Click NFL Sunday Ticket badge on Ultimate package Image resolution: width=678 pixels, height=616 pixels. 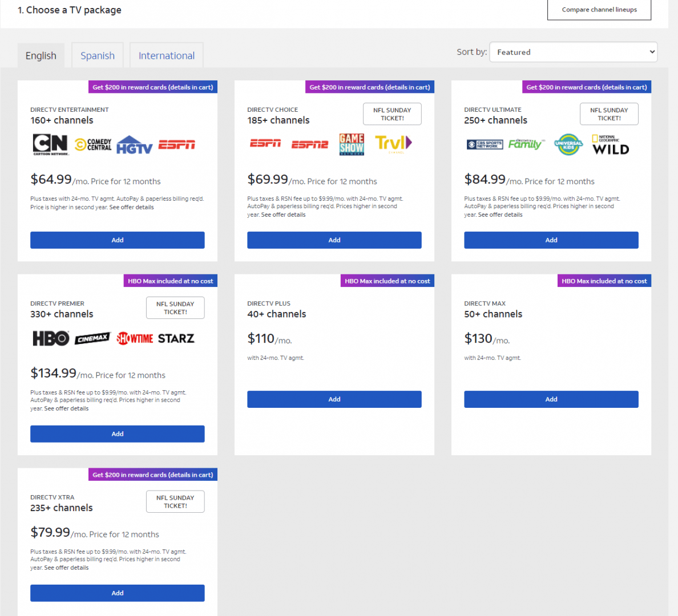coord(610,114)
